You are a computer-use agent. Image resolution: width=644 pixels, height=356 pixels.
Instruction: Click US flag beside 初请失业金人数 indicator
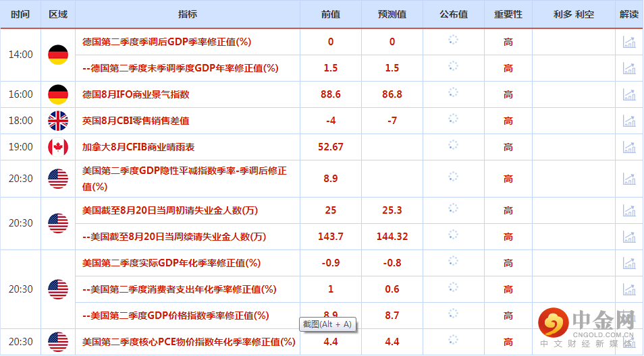click(58, 223)
